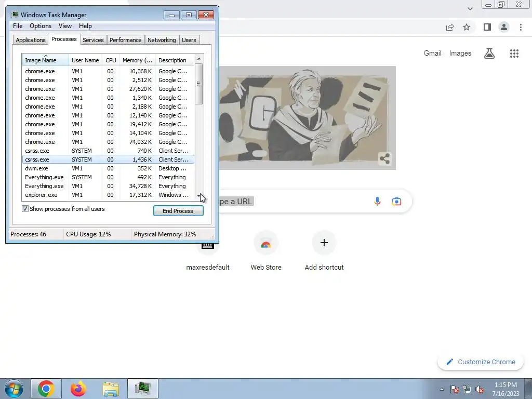Sort by Image Name column header
Screen dimensions: 532x399
46,60
